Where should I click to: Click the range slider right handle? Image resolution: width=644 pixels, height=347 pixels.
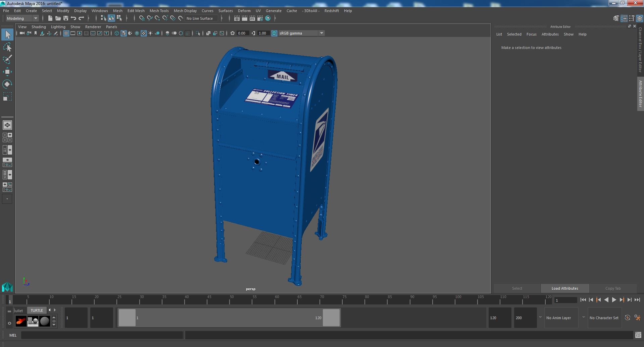(x=331, y=318)
